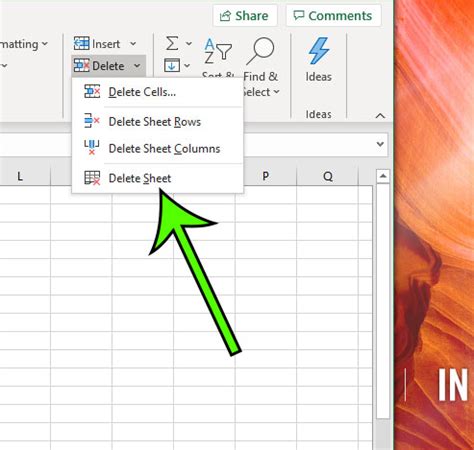
Task: Click the vertical scrollbar up arrow
Action: pos(383,176)
